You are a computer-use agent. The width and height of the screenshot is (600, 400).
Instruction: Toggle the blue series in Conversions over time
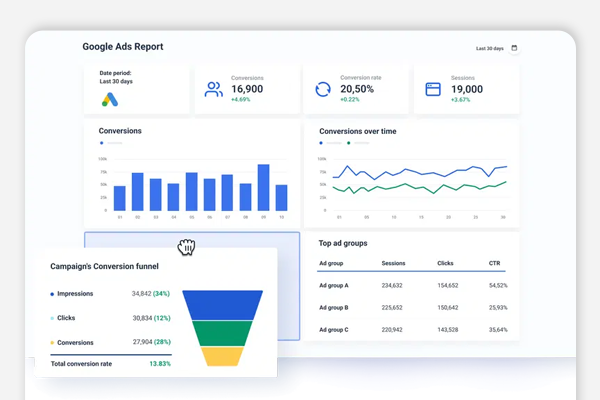[x=323, y=143]
